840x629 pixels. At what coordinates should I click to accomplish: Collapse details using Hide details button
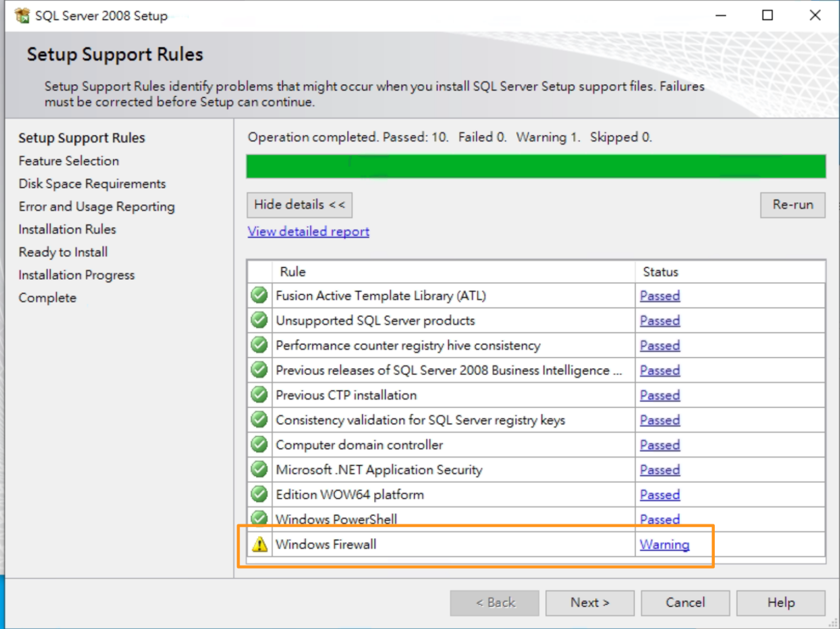[x=299, y=205]
